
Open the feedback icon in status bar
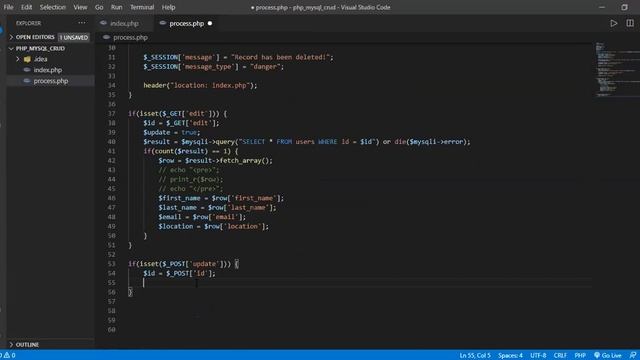633,355
